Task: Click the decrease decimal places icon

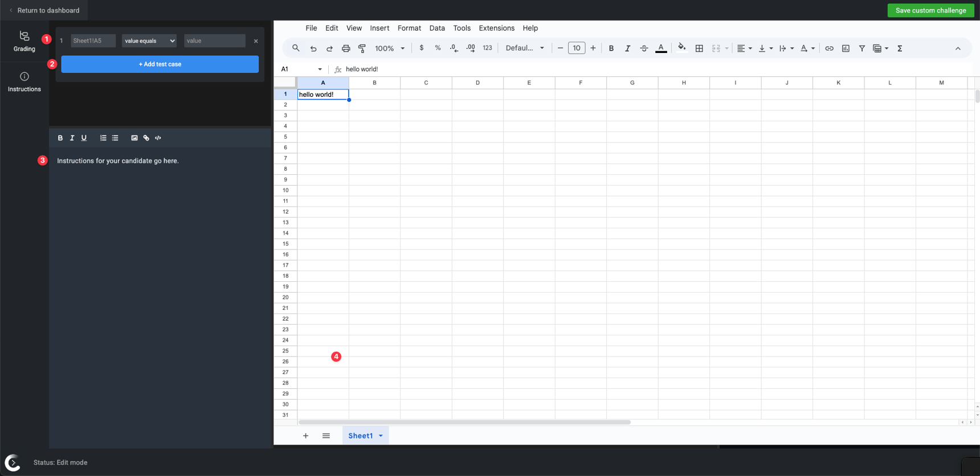Action: click(x=454, y=48)
